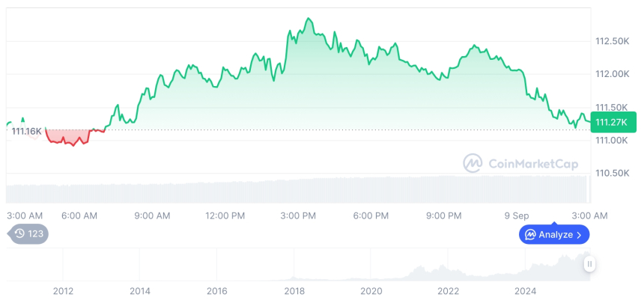Click the history clock icon beside 123
This screenshot has width=644, height=300.
point(20,234)
